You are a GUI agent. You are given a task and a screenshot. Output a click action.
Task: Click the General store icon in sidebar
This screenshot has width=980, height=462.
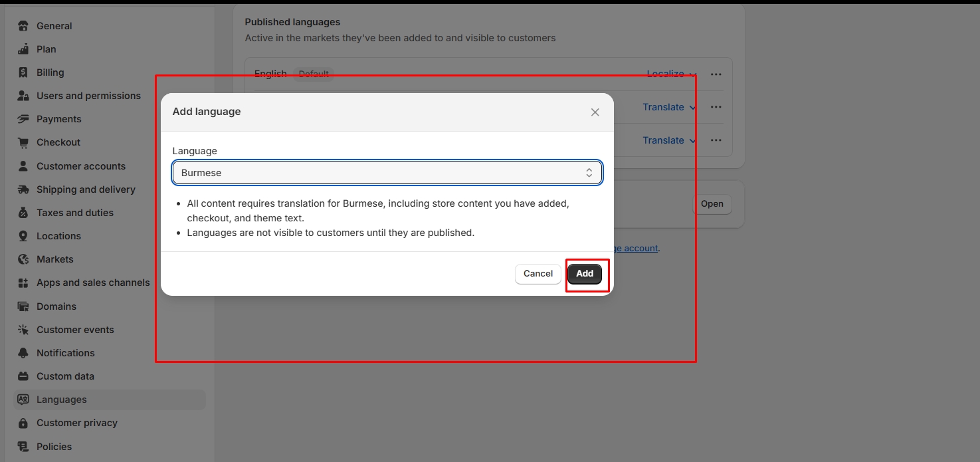pos(23,26)
